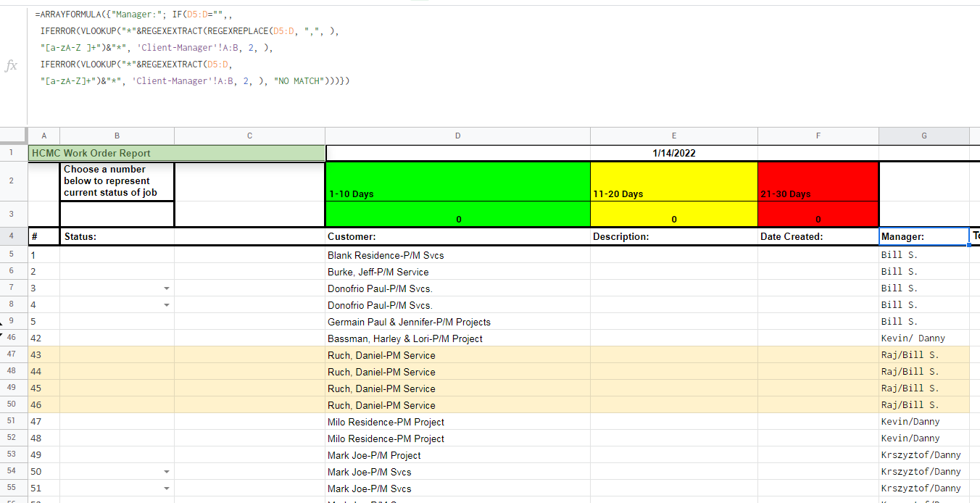Viewport: 980px width, 503px height.
Task: Click Bill S. manager cell for Burke, Jeff
Action: click(924, 272)
